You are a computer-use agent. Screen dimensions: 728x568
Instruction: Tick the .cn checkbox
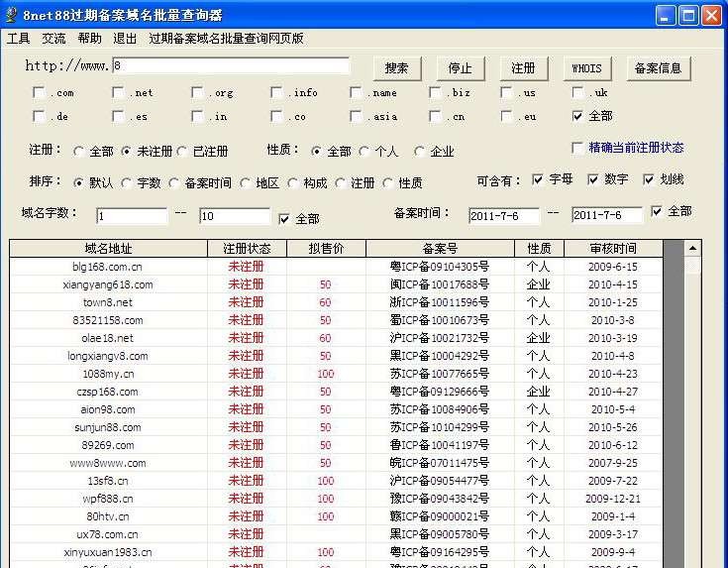[x=436, y=116]
